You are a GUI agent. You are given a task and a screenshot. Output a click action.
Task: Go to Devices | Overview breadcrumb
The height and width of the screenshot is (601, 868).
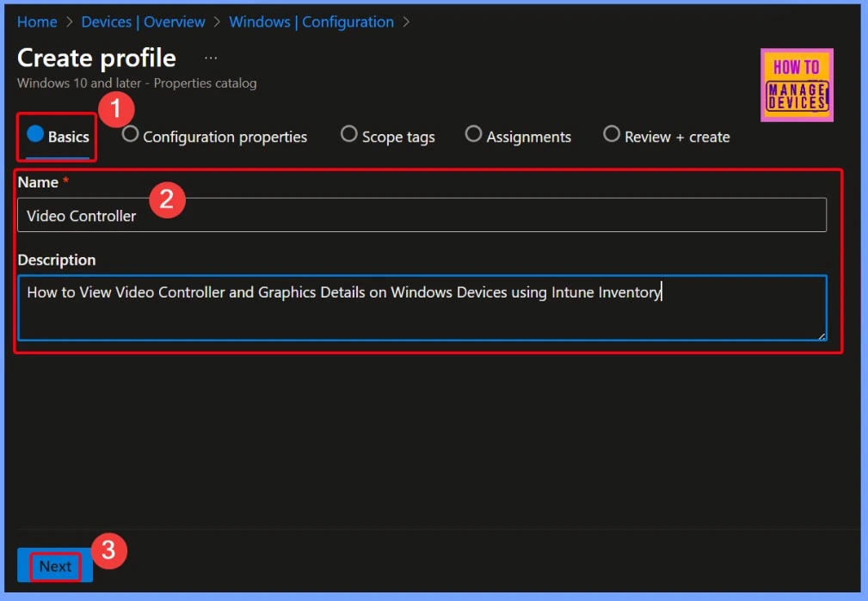[144, 22]
